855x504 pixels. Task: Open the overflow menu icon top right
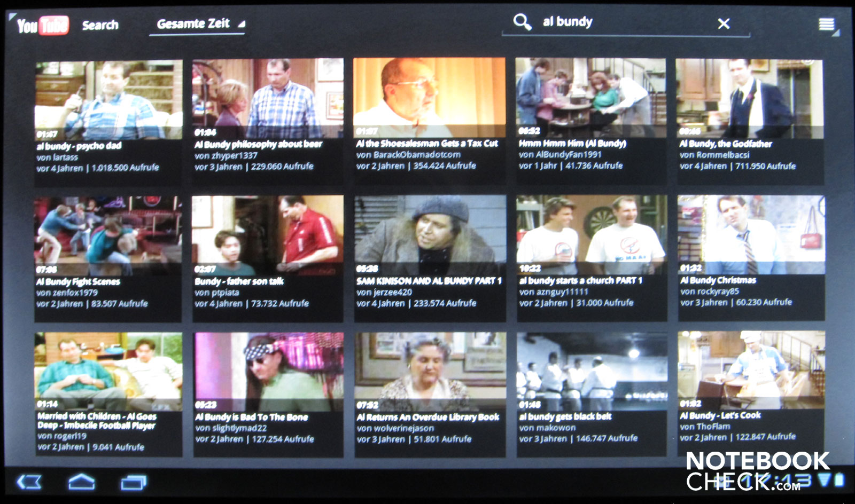coord(826,25)
